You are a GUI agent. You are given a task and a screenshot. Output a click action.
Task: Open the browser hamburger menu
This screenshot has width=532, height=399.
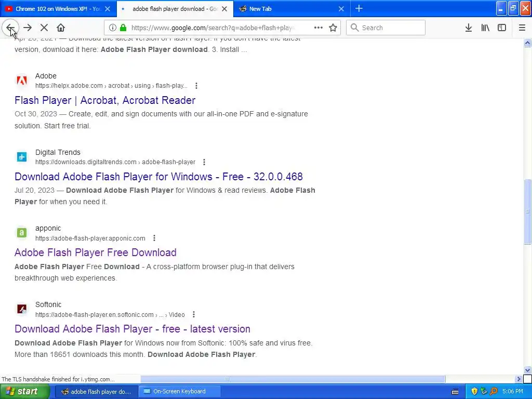522,28
